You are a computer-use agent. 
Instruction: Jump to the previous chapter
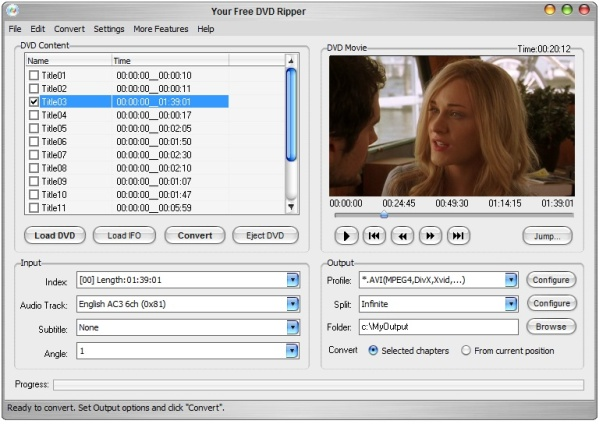(374, 236)
